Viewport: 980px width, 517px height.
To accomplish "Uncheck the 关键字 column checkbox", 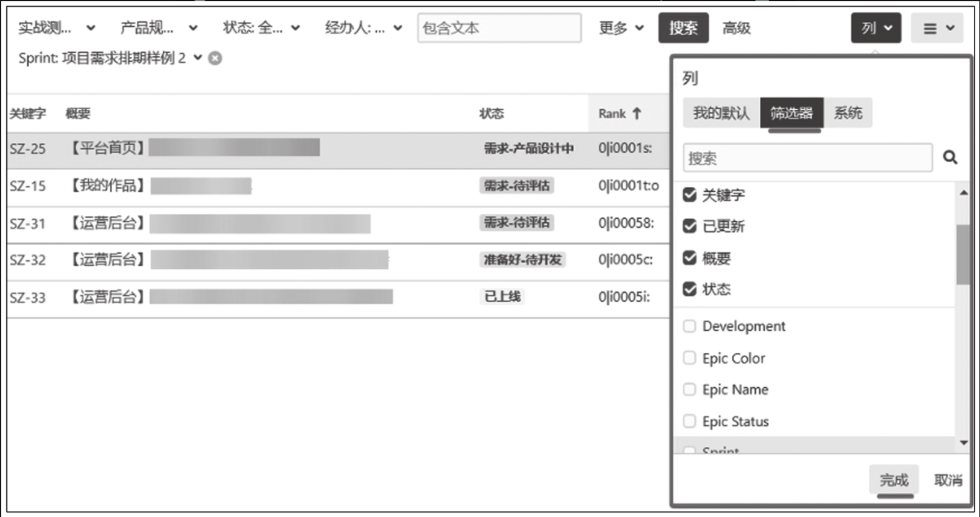I will pyautogui.click(x=690, y=195).
